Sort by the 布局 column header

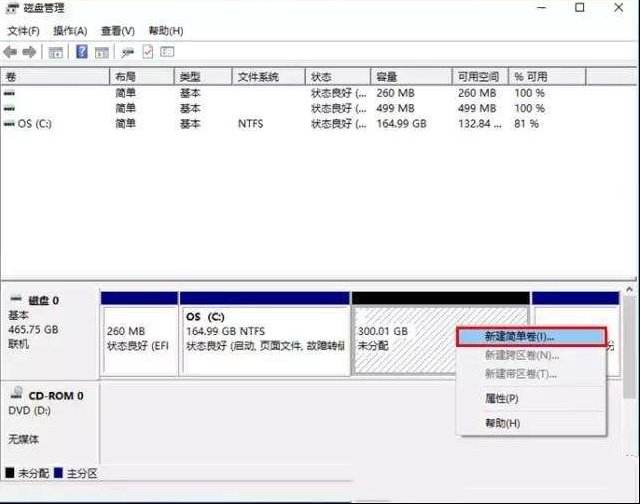(142, 77)
